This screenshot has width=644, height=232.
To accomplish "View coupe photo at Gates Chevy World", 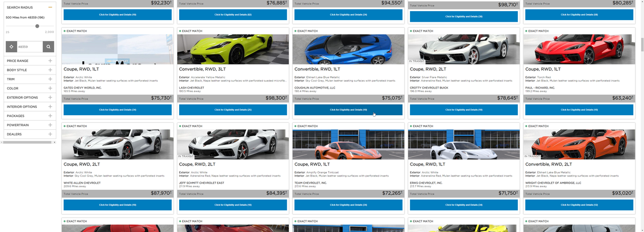I will coord(118,49).
